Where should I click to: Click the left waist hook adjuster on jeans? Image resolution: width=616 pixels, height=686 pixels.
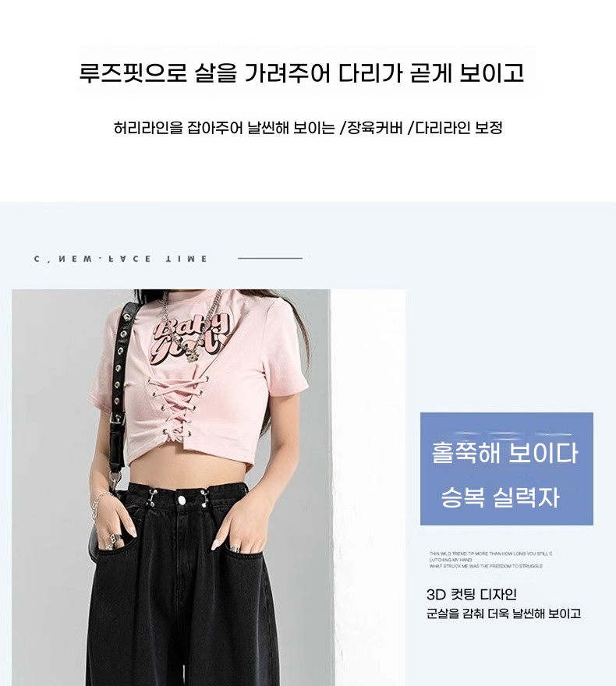[x=152, y=498]
